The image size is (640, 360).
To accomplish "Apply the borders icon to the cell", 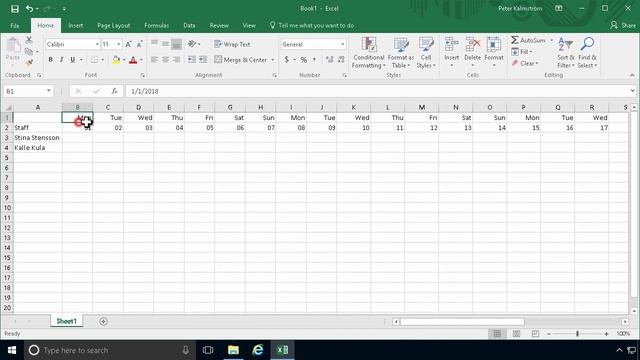I will (x=94, y=60).
